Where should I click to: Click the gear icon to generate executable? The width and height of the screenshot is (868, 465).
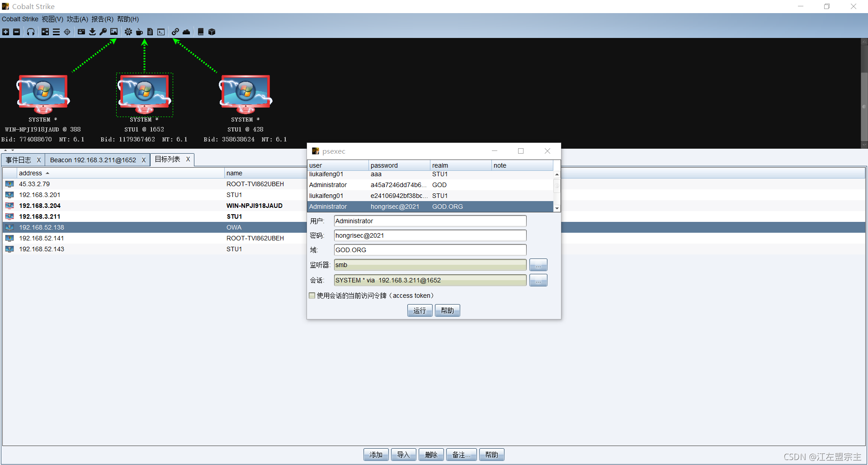128,32
